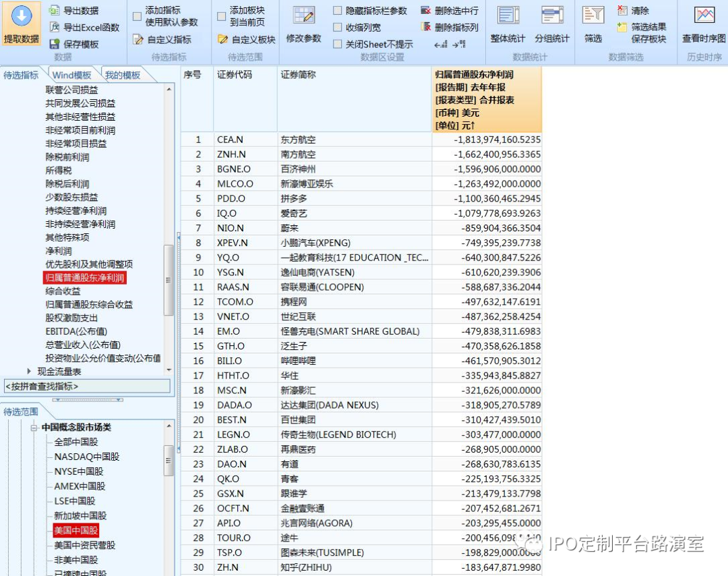This screenshot has width=728, height=576.
Task: Expand the 现金流量表 tree node
Action: click(x=29, y=371)
